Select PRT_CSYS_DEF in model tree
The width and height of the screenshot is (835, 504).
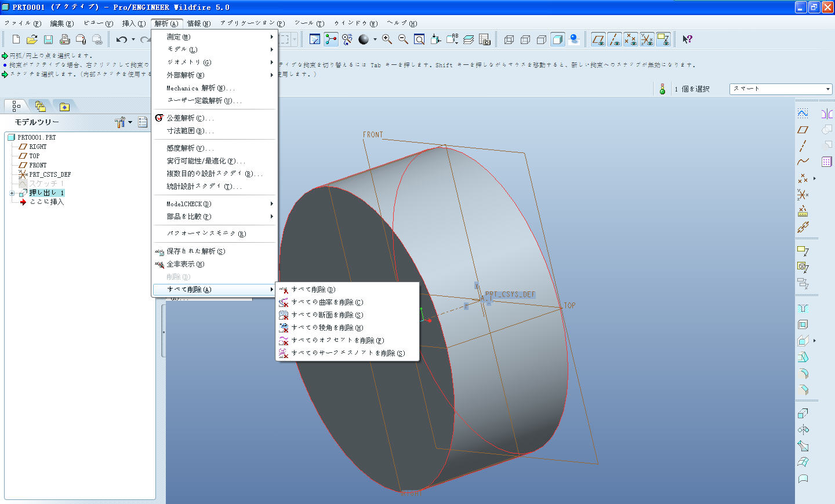coord(50,174)
